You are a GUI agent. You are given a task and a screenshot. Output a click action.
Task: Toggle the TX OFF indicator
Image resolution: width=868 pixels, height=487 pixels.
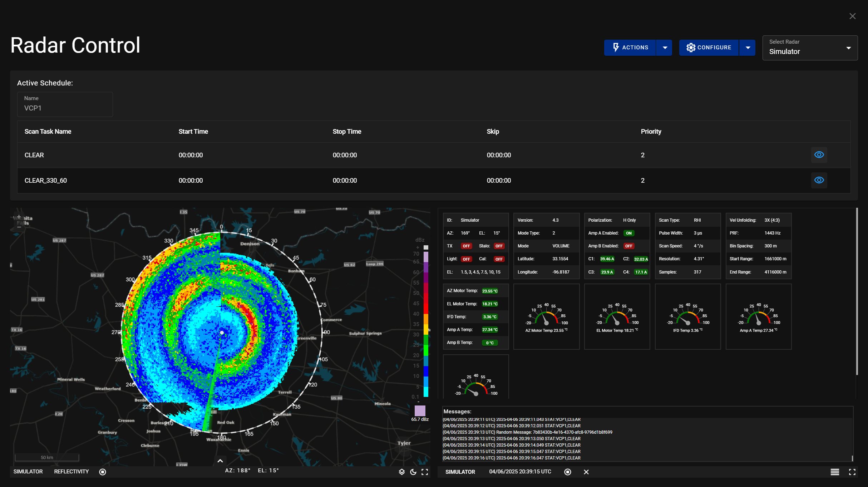point(466,246)
